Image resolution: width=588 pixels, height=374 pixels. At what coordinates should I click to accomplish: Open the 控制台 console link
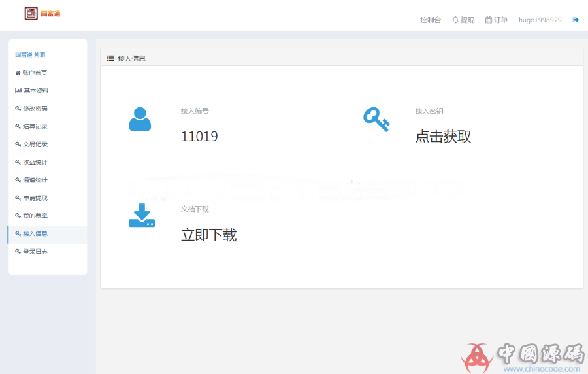[x=430, y=20]
